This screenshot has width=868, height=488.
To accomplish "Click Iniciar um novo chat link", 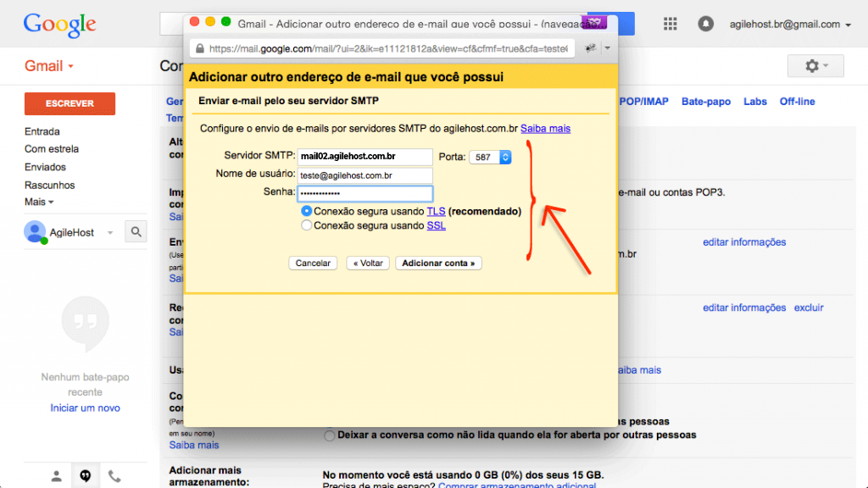I will [86, 408].
